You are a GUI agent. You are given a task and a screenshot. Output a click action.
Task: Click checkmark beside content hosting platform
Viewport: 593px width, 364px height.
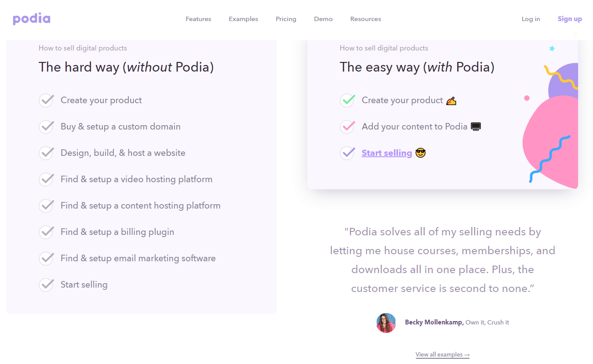(46, 205)
